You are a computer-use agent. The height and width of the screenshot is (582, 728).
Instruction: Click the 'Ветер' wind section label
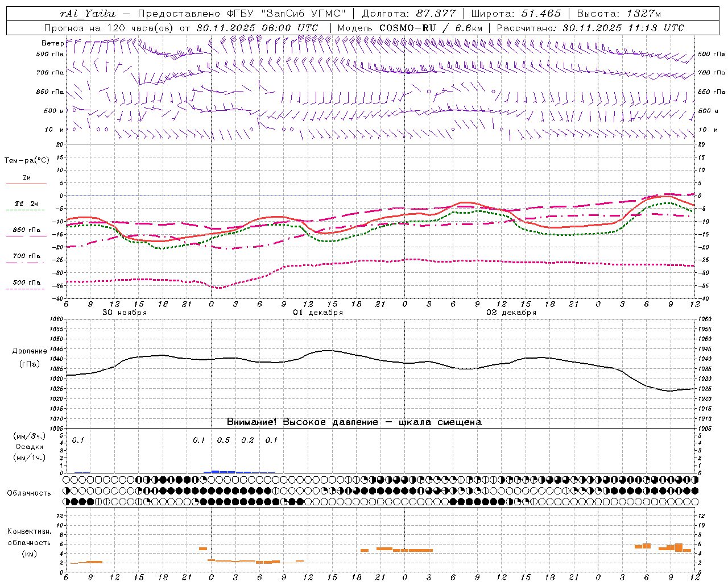click(x=52, y=43)
